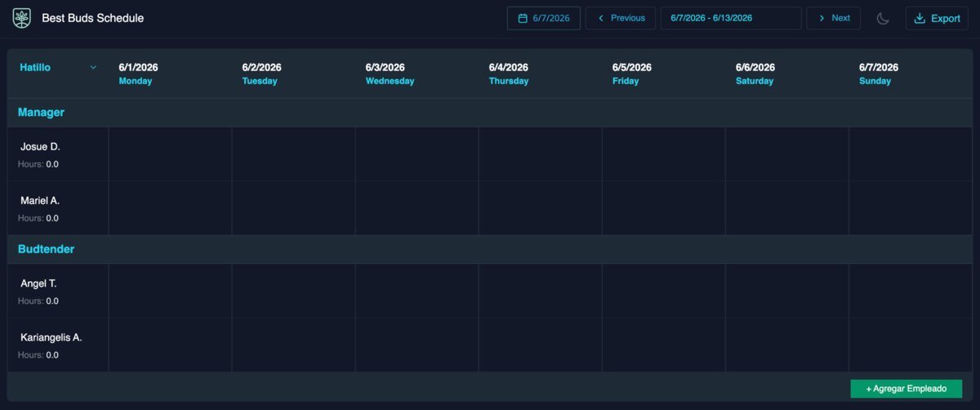This screenshot has height=410, width=980.
Task: Click the week range 6/7/2026 - 6/13/2026 field
Action: click(x=731, y=18)
